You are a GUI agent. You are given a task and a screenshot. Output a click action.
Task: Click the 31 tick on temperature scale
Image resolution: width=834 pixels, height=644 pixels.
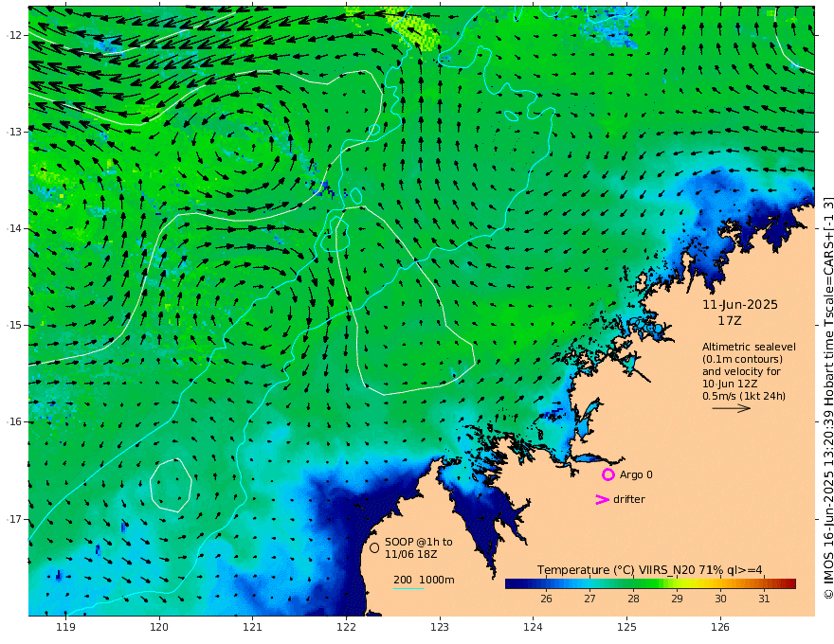point(764,599)
